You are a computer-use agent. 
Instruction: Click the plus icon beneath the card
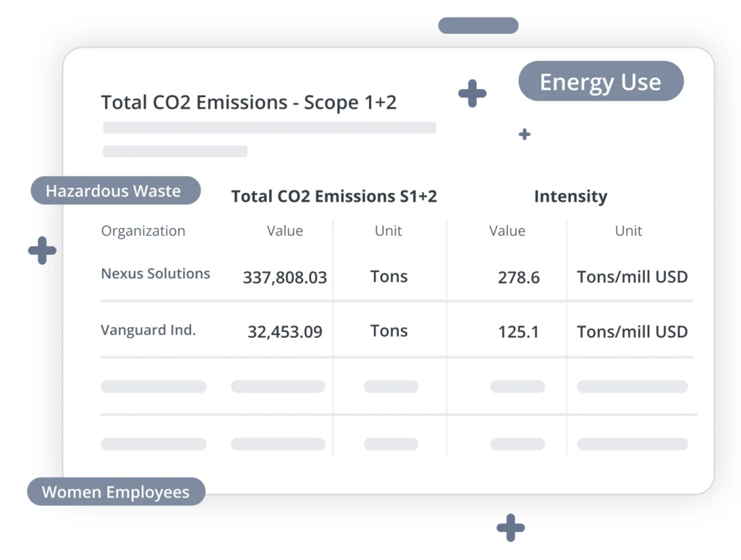(510, 527)
